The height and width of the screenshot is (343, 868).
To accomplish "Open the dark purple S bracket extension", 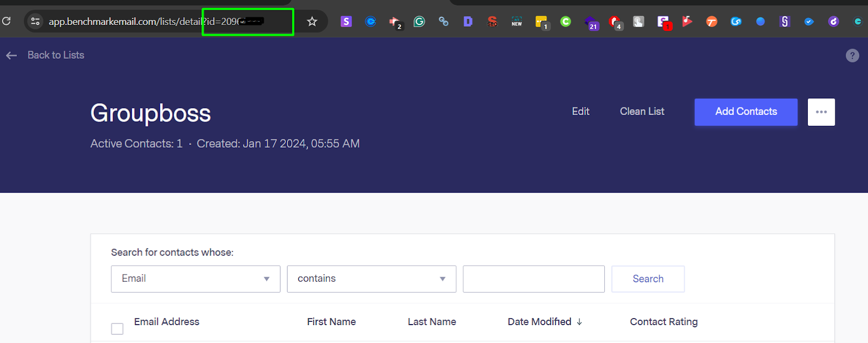I will coord(784,21).
